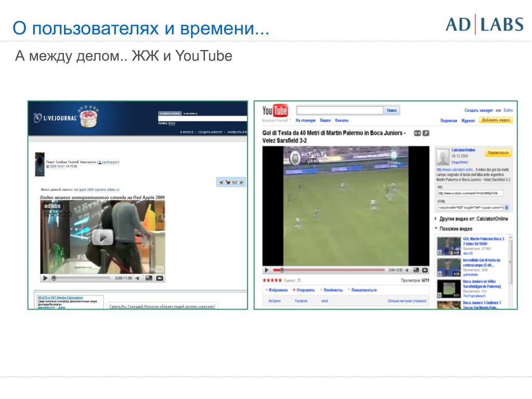
Task: Click the large play button on adlabs video
Action: 102,237
